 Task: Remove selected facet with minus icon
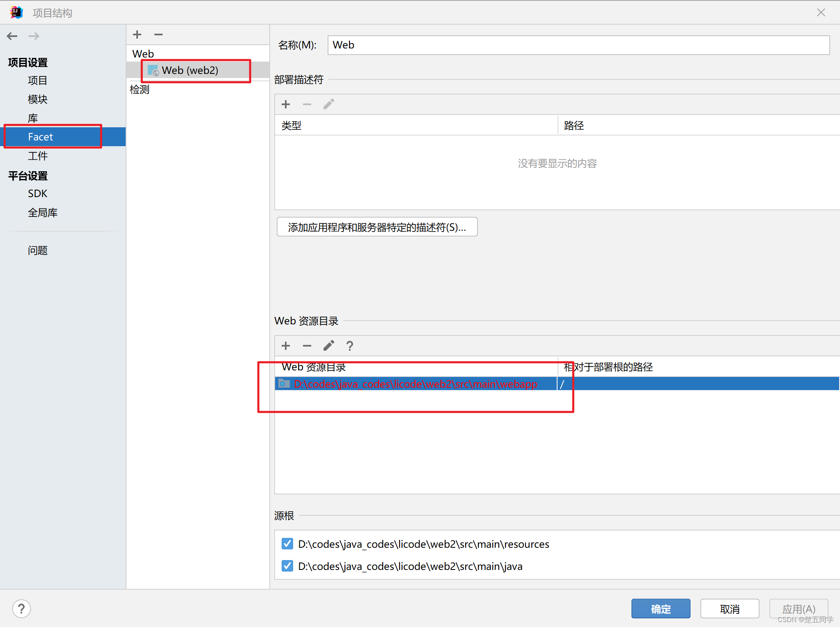tap(158, 34)
